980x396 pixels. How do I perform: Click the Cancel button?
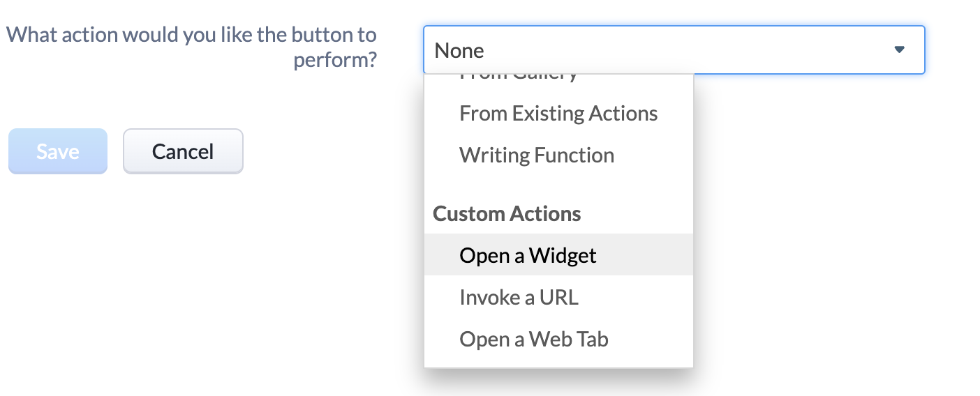tap(183, 151)
